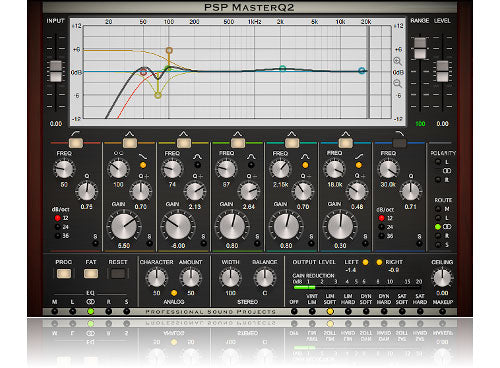Enable the dark blue low-pass band button
This screenshot has width=500, height=368.
(x=399, y=143)
